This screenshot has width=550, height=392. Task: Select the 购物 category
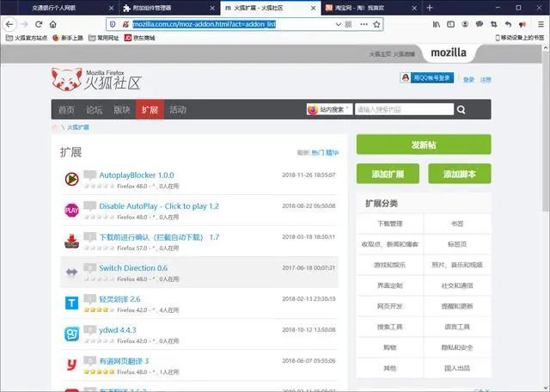(389, 347)
